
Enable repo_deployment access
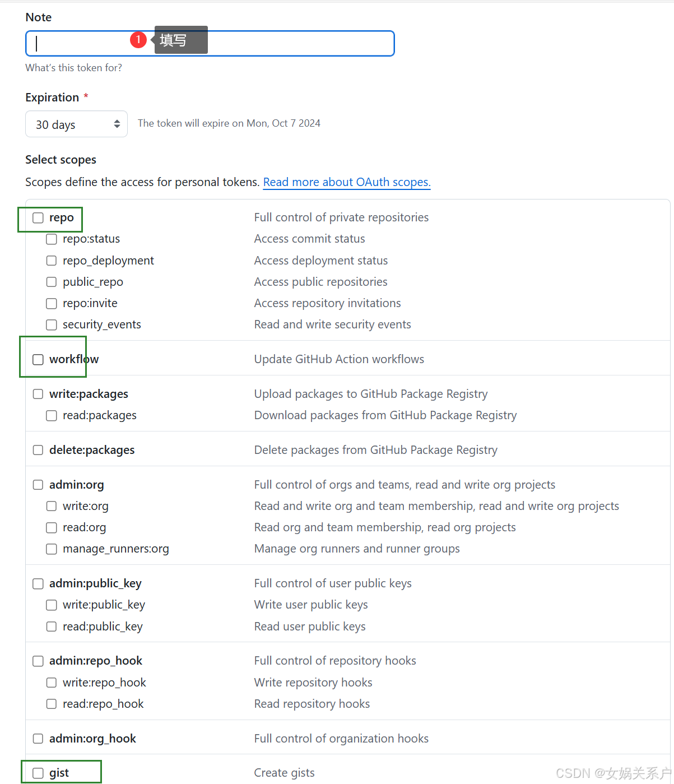click(51, 260)
